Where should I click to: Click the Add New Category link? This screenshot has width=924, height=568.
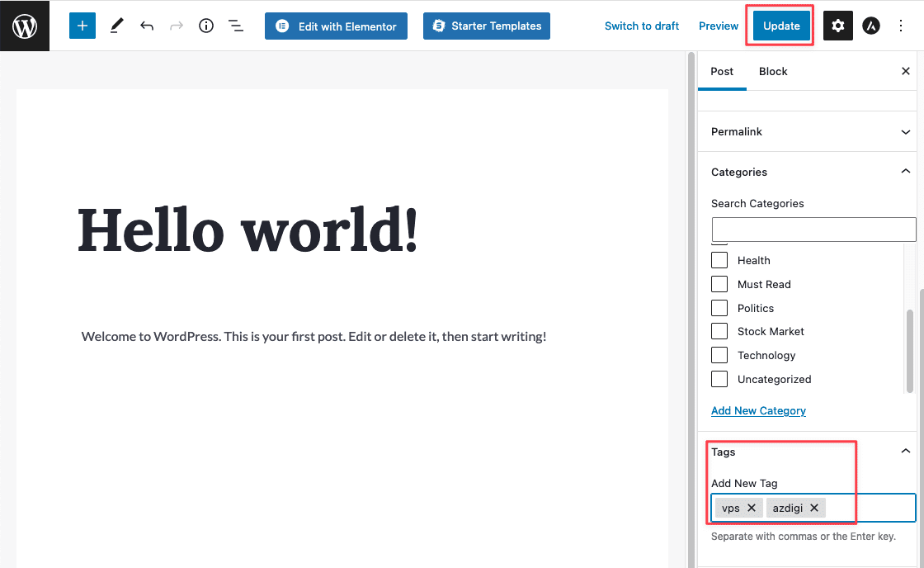point(758,410)
